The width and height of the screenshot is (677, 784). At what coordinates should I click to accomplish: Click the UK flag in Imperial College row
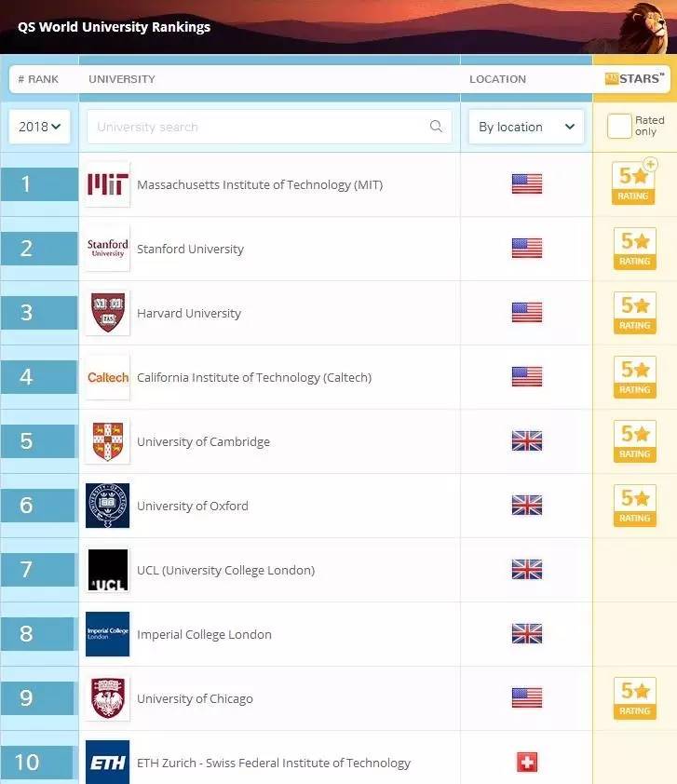coord(527,633)
